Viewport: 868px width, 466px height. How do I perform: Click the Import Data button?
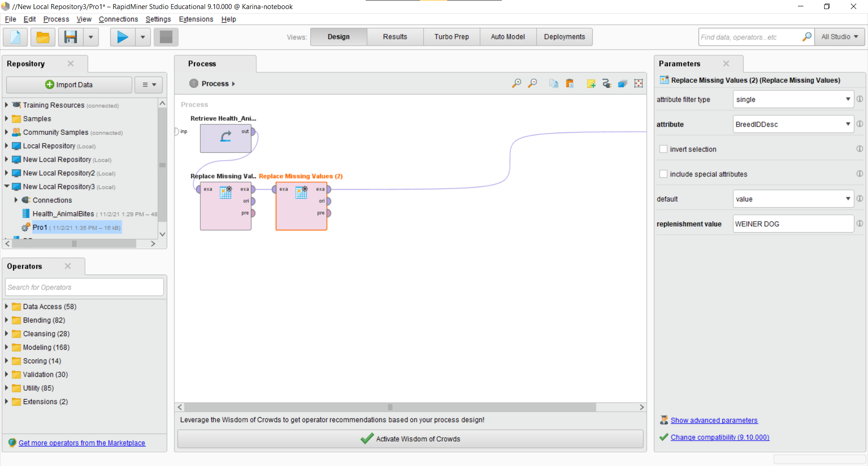69,85
